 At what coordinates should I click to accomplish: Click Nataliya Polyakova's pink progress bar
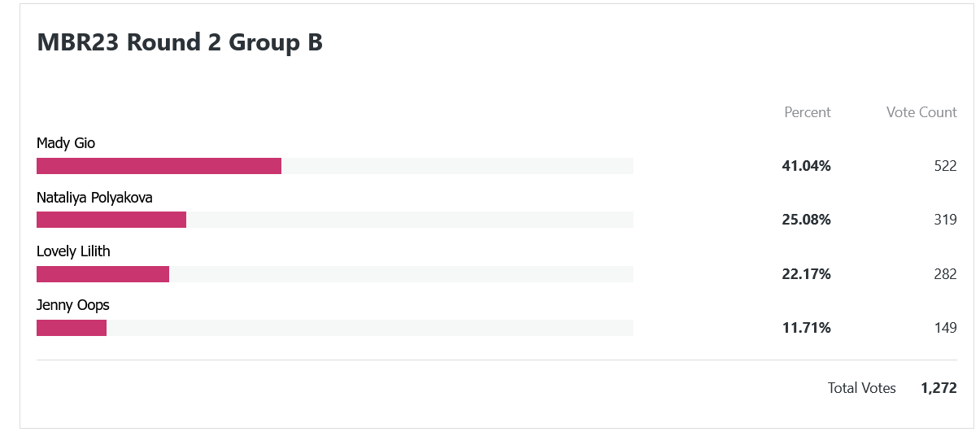[x=111, y=220]
